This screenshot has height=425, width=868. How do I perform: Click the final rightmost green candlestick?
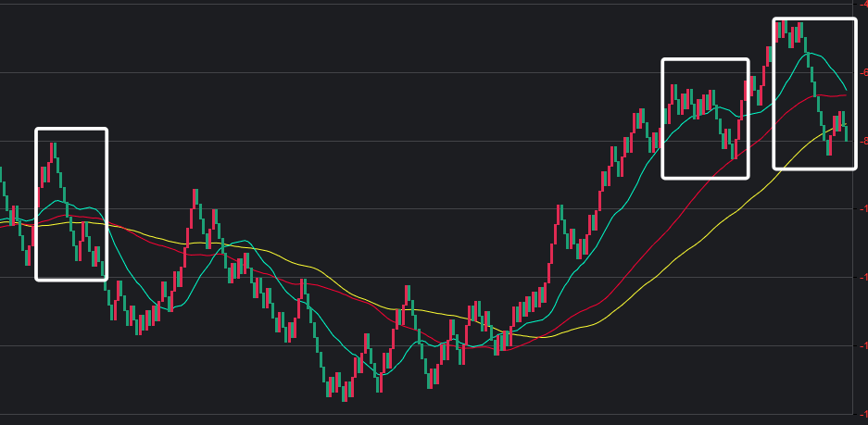coord(846,133)
